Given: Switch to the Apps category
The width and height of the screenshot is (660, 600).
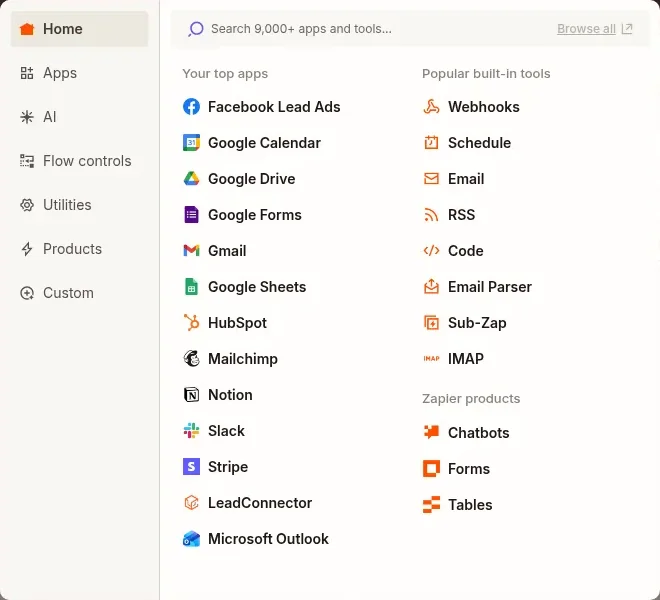Looking at the screenshot, I should coord(80,73).
